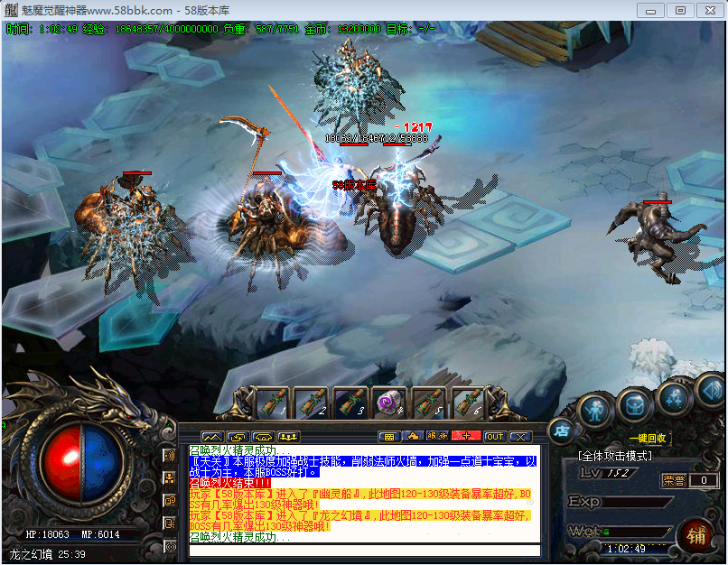Viewport: 728px width, 565px height.
Task: Click the red-blue HP/MP orb
Action: coord(82,464)
